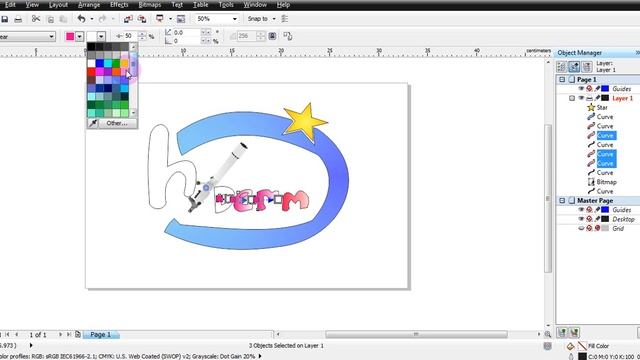Toggle printer icon of Layer 1

(589, 98)
